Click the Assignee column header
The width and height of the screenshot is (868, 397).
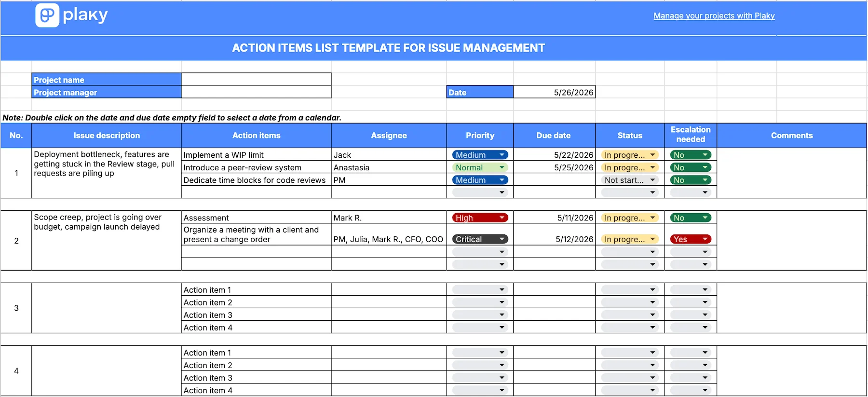(x=389, y=136)
